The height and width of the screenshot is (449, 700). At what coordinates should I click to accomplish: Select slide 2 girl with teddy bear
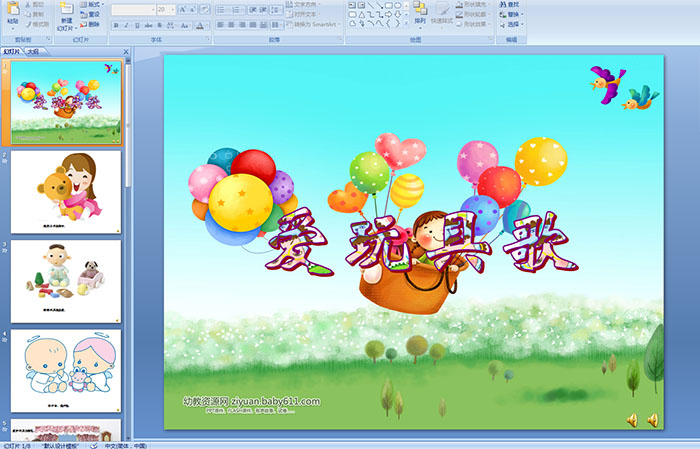(x=66, y=192)
